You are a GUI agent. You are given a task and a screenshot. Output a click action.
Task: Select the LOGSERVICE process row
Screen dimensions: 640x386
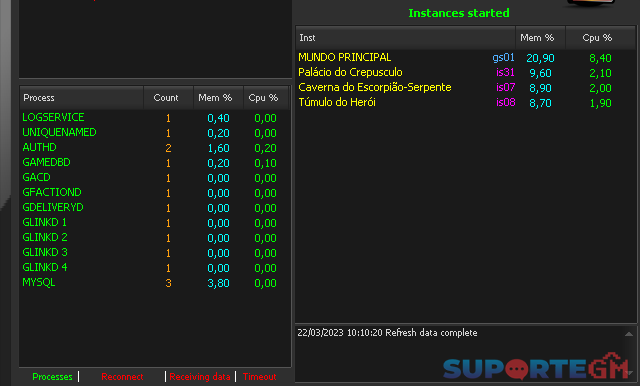click(x=155, y=118)
